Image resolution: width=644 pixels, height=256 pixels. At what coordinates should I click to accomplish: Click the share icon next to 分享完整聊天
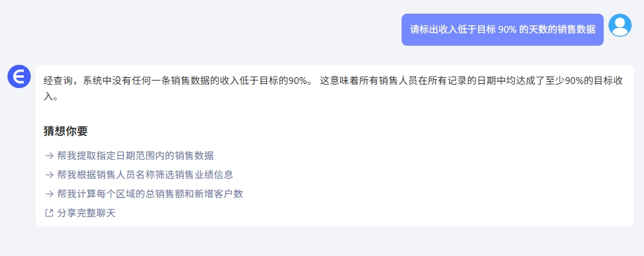click(49, 213)
